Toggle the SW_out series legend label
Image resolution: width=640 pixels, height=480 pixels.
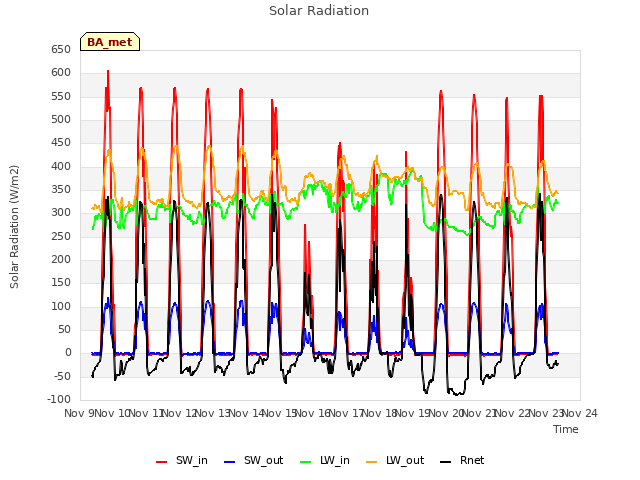coord(264,460)
